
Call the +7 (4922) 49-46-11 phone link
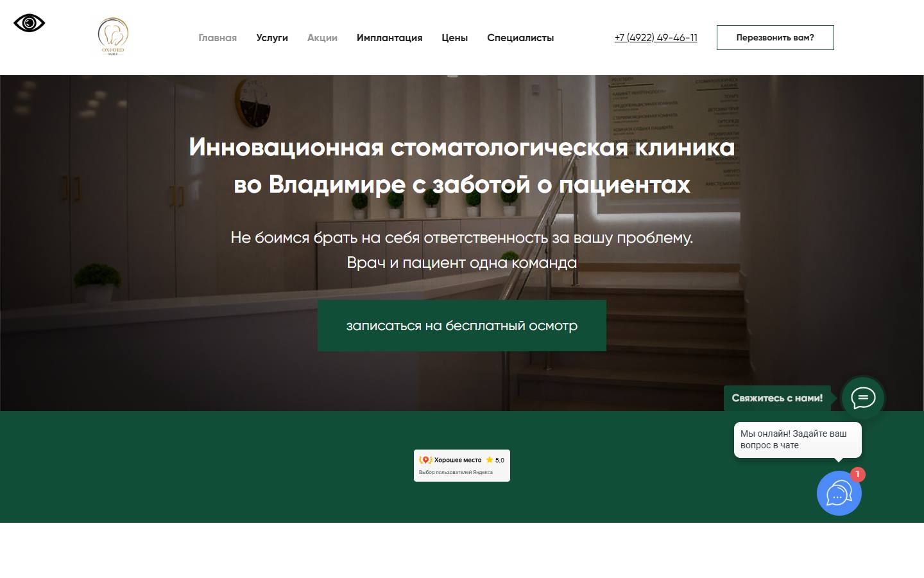[656, 37]
